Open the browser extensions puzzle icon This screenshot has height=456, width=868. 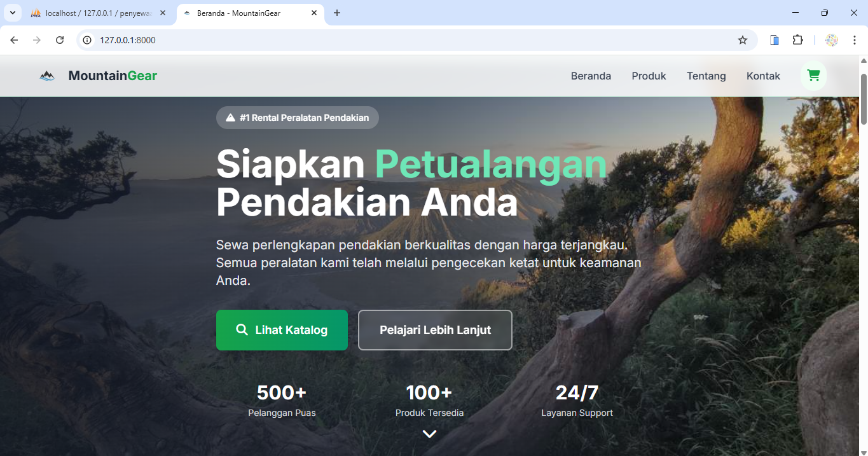click(797, 39)
